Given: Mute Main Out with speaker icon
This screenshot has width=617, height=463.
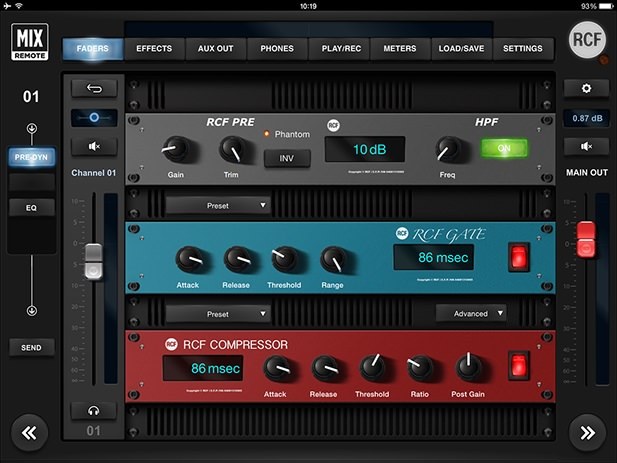Looking at the screenshot, I should 587,147.
